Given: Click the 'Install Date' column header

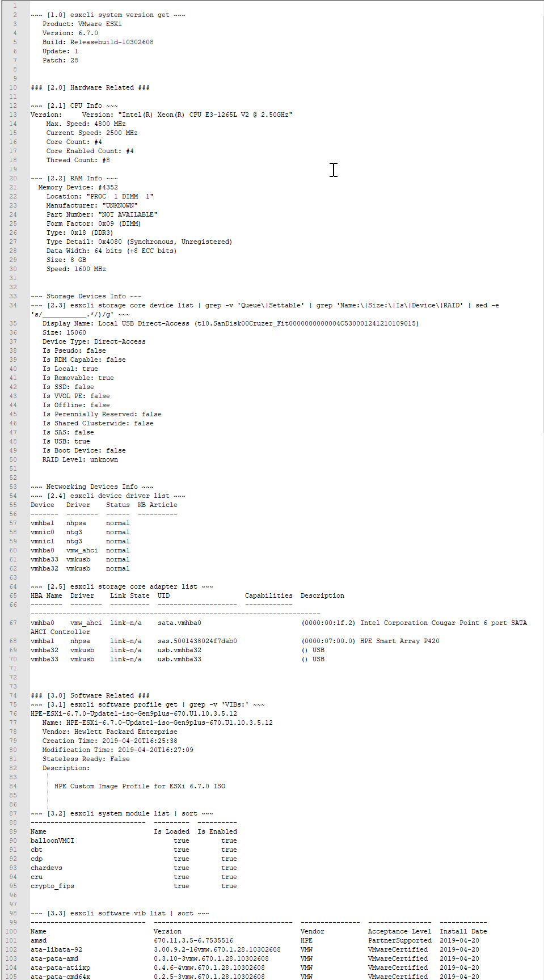Looking at the screenshot, I should [x=463, y=931].
